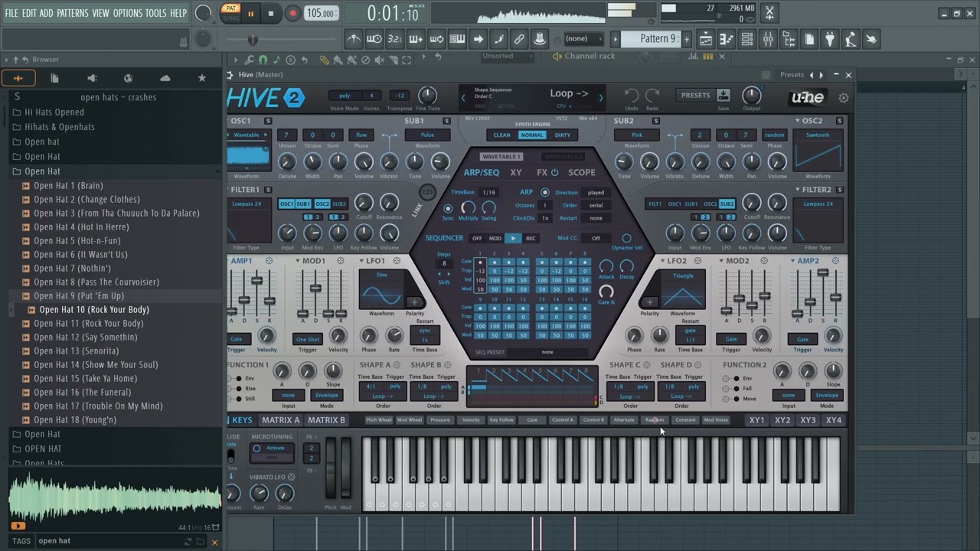The width and height of the screenshot is (980, 551).
Task: Toggle the ARP on/off button
Action: [545, 193]
